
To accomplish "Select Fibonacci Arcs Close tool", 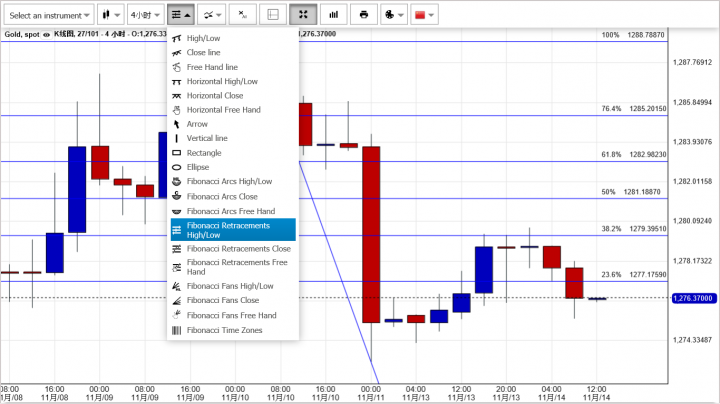I will (231, 196).
